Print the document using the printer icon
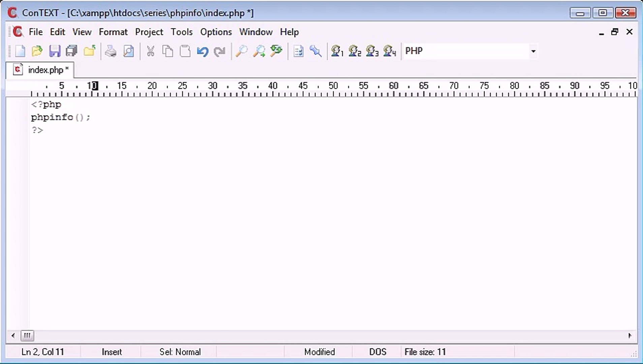This screenshot has width=643, height=364. click(110, 51)
